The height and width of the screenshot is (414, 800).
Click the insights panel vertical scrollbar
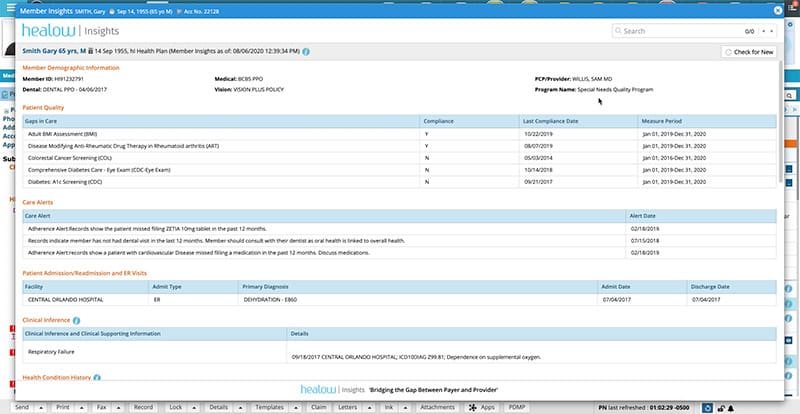click(780, 123)
